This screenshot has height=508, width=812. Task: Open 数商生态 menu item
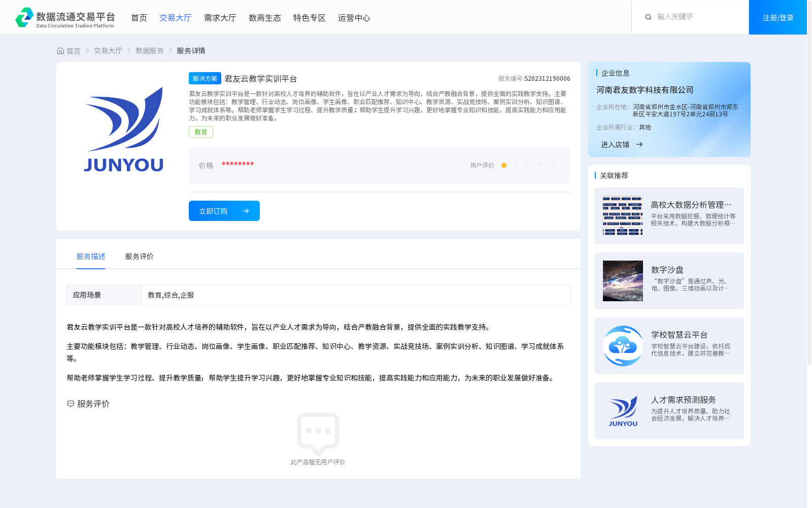tap(265, 18)
